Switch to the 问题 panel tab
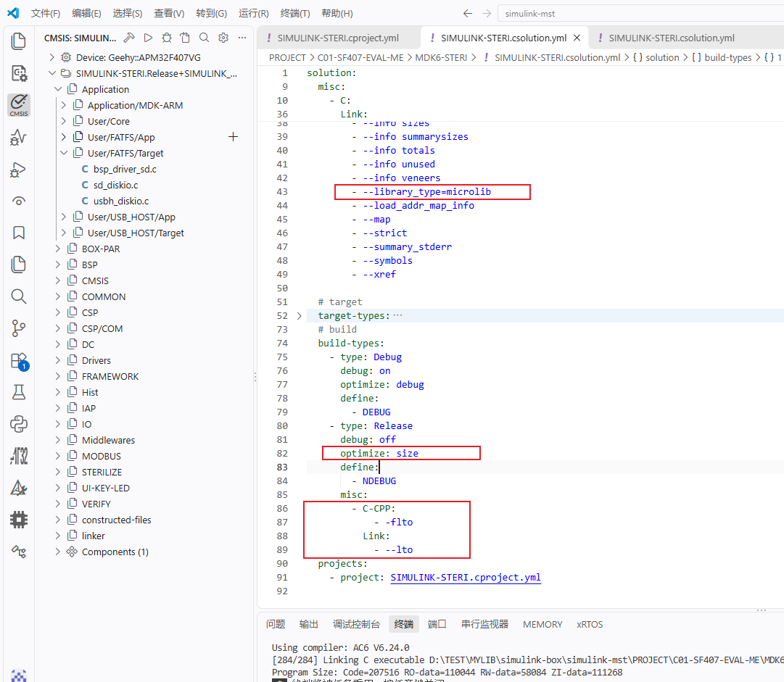 276,624
